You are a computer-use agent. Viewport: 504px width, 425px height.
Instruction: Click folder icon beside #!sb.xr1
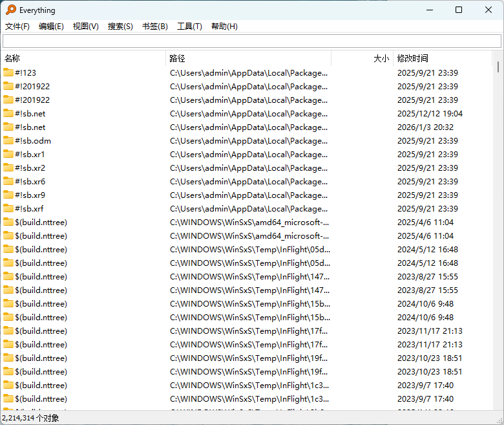[8, 154]
